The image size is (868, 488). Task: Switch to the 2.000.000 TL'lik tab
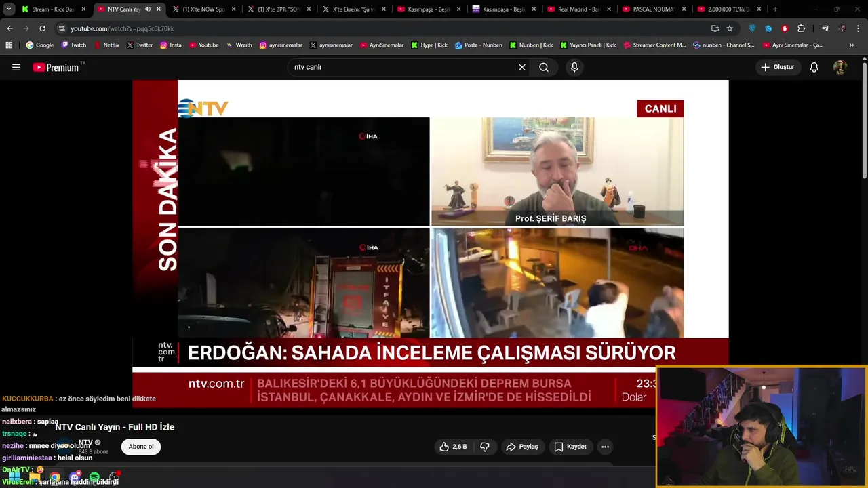[x=729, y=9]
